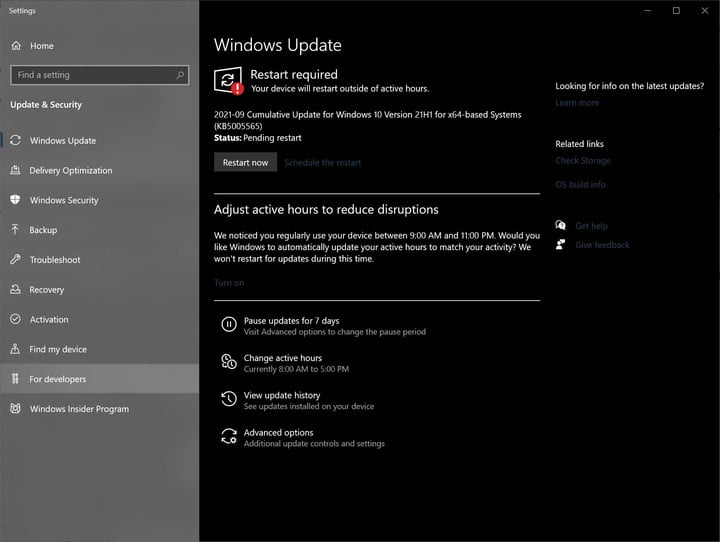Open Windows Insider Program page
The width and height of the screenshot is (720, 542).
(100, 409)
